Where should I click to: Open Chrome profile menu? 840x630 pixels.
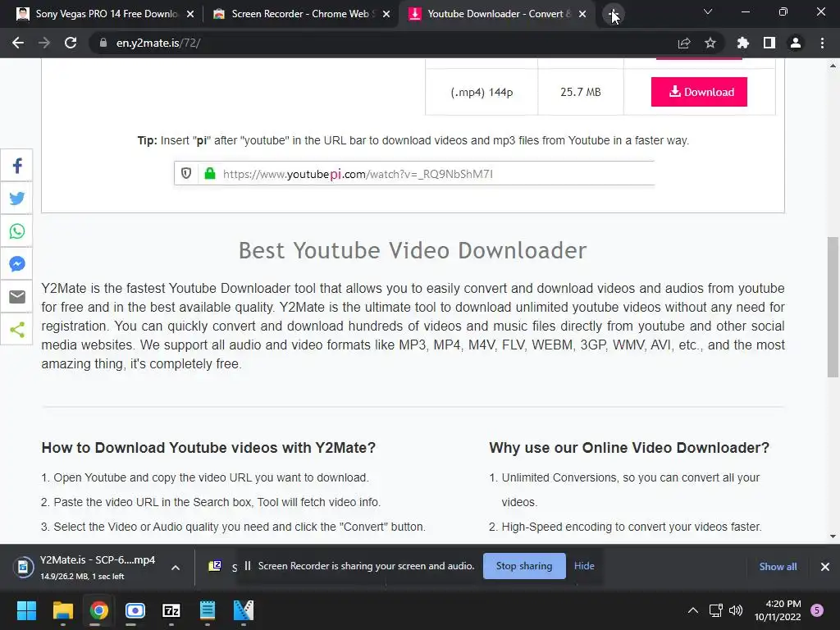coord(796,43)
